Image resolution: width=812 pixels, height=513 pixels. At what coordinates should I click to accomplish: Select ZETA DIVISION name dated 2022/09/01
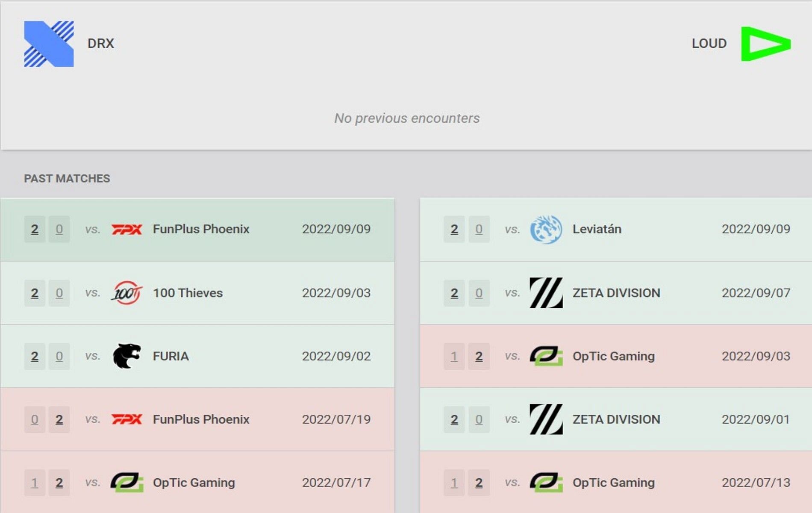coord(616,419)
